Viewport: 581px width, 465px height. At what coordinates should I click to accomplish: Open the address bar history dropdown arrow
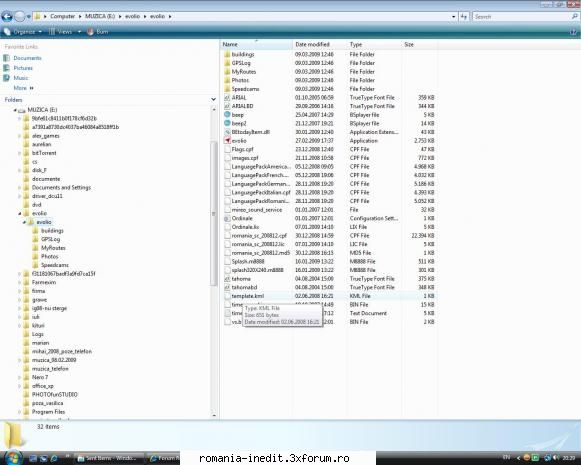click(453, 17)
